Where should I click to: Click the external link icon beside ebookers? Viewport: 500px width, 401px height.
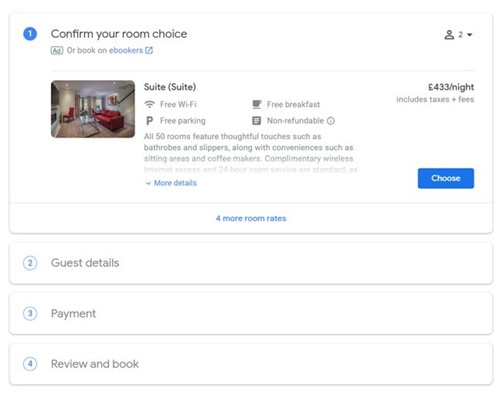pyautogui.click(x=149, y=50)
